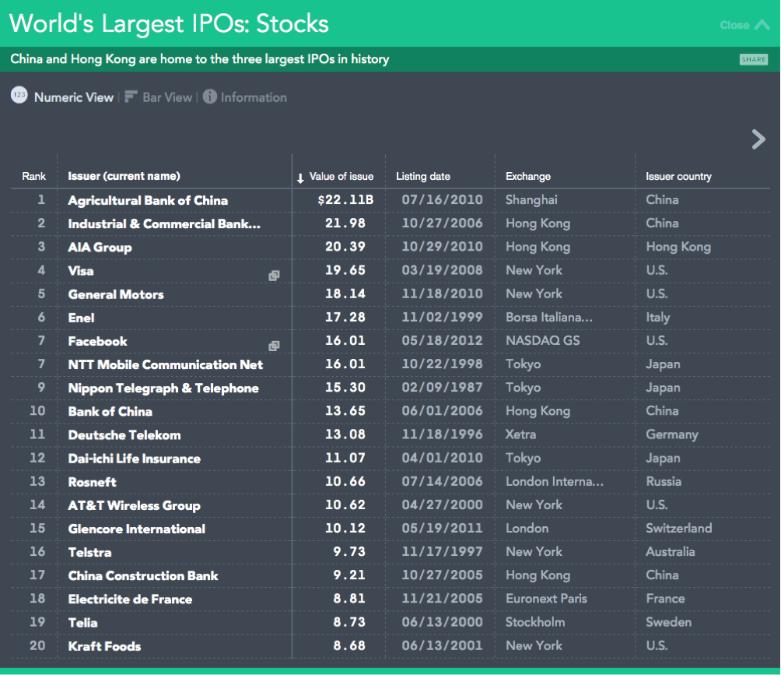Click the popup icon in Facebook row
The image size is (781, 675).
274,345
